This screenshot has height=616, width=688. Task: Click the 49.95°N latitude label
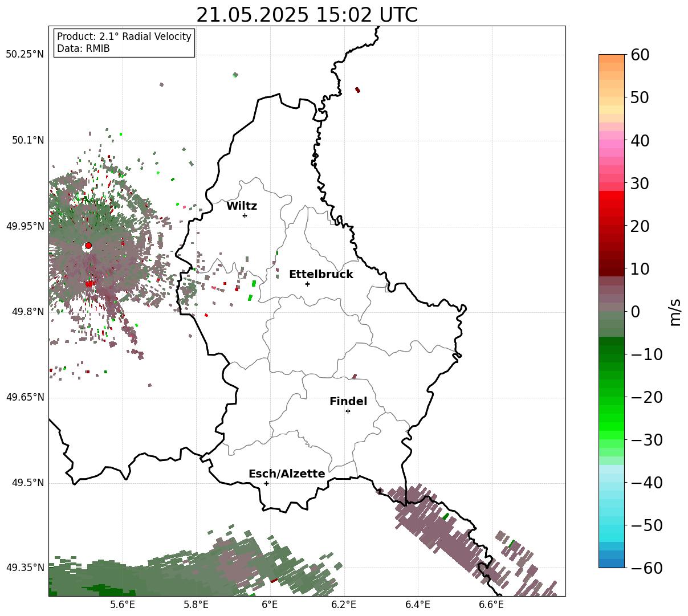(25, 226)
